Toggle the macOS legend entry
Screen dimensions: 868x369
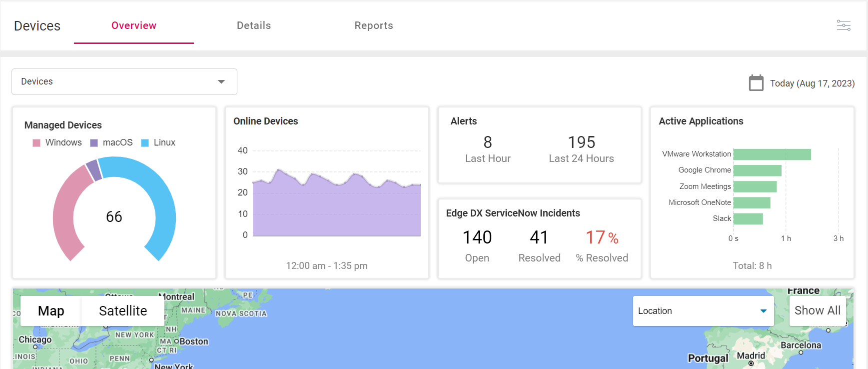pos(111,142)
